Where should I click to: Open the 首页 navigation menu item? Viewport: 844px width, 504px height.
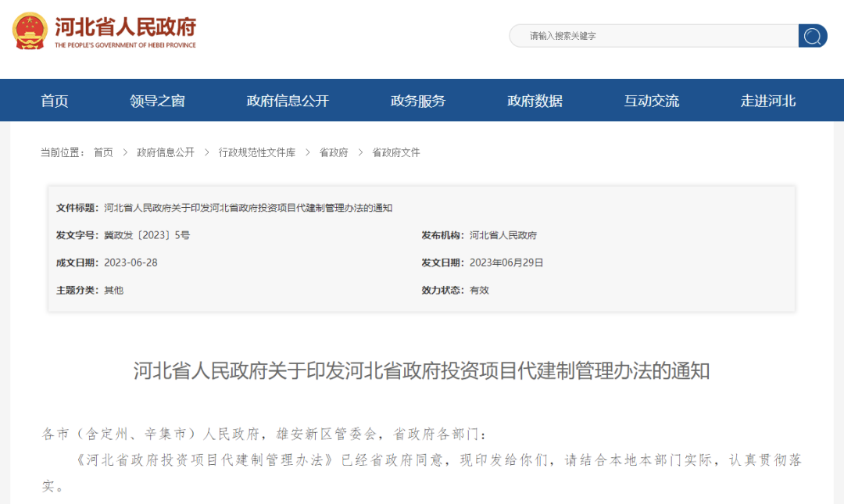pos(55,101)
